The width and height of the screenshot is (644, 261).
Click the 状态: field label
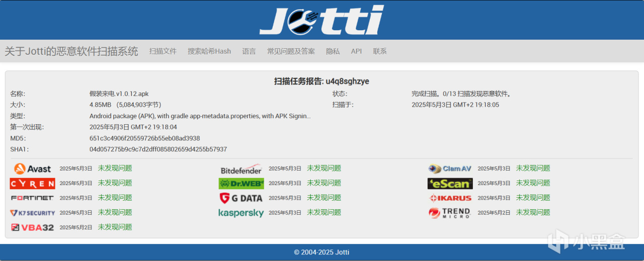(x=340, y=94)
